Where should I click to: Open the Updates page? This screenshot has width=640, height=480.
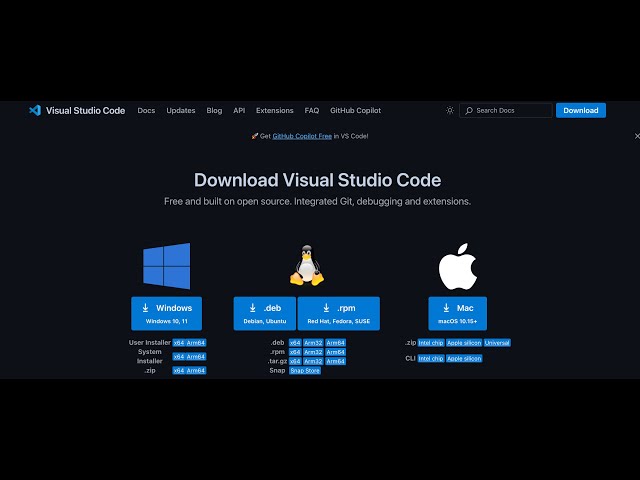click(x=181, y=111)
